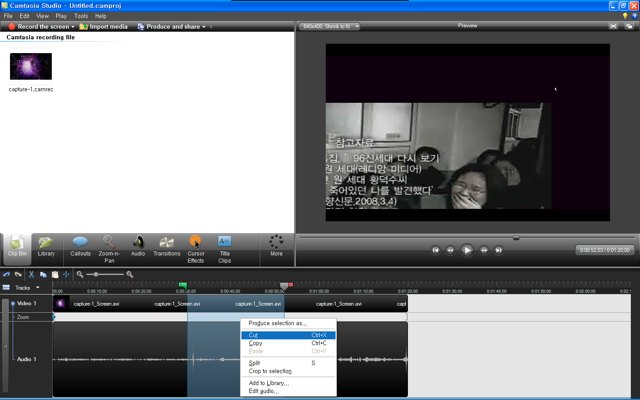640x400 pixels.
Task: Click the gray playhead marker on timeline
Action: [x=284, y=286]
